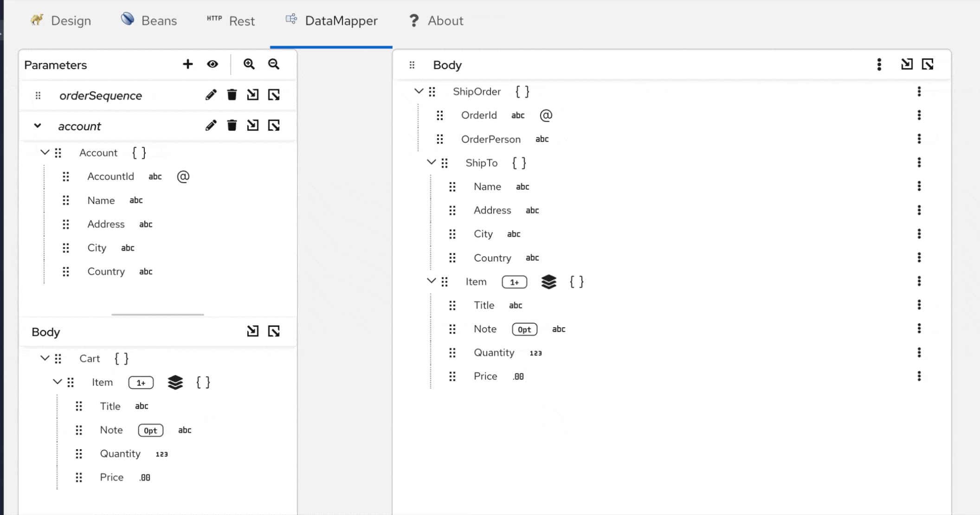Edit the orderSequence parameter with pencil

(x=211, y=95)
